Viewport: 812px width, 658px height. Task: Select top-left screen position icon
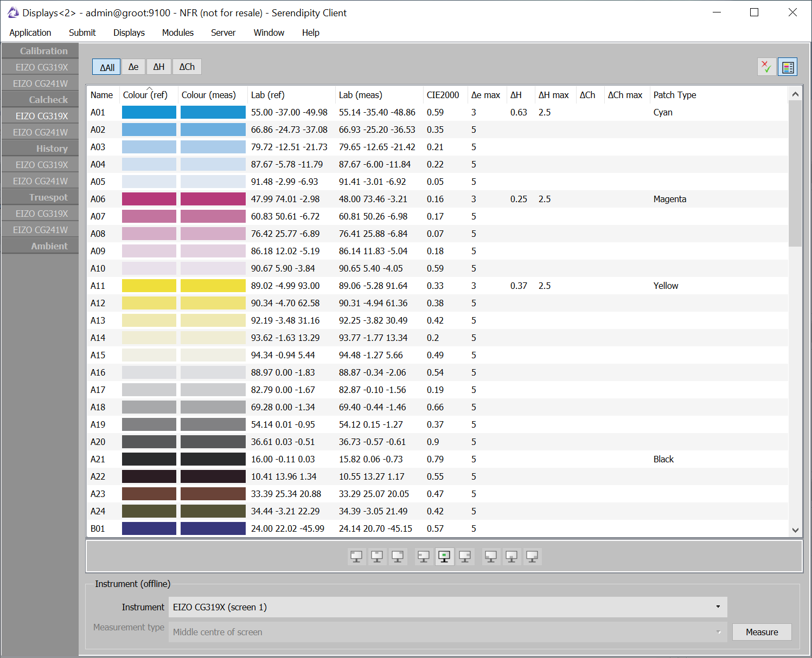click(356, 557)
